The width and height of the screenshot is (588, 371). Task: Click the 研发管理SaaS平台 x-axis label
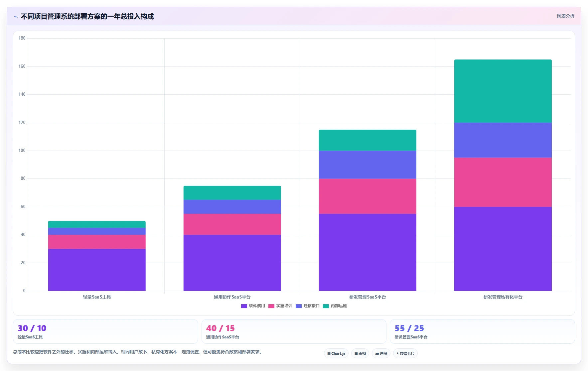click(x=367, y=297)
